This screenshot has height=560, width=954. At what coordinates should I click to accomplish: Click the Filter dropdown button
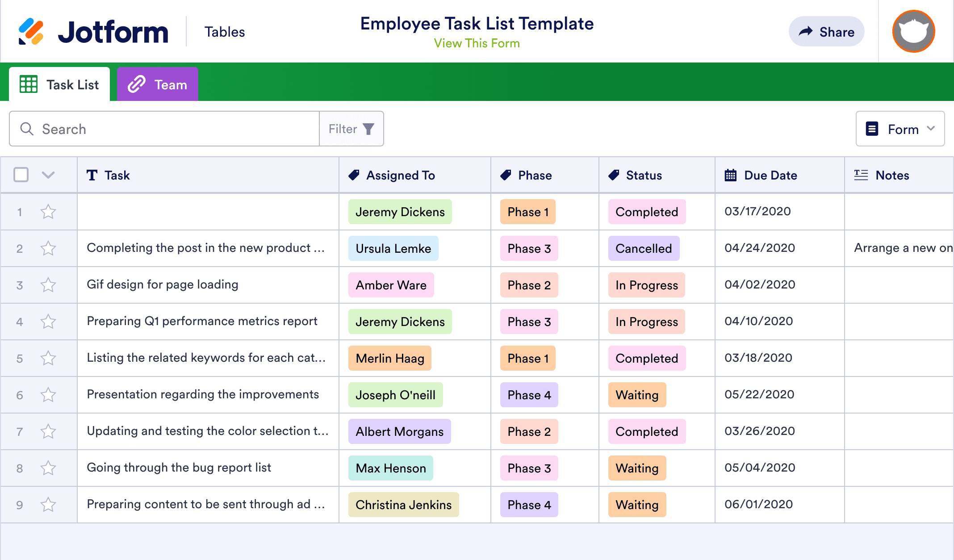point(351,130)
